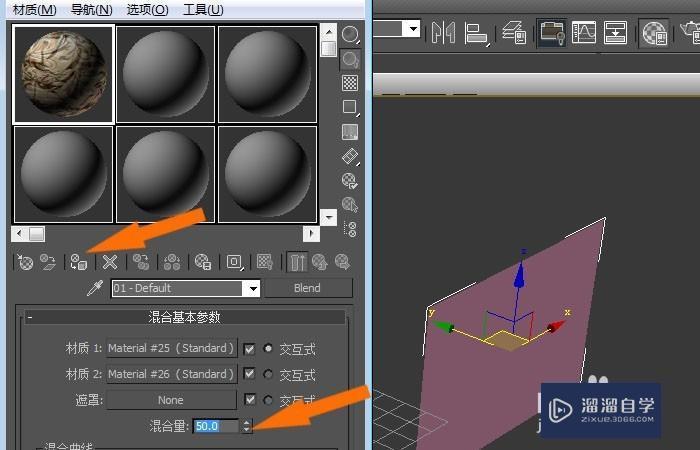Toggle Show Shaded Material in Viewport
700x450 pixels.
(x=265, y=262)
